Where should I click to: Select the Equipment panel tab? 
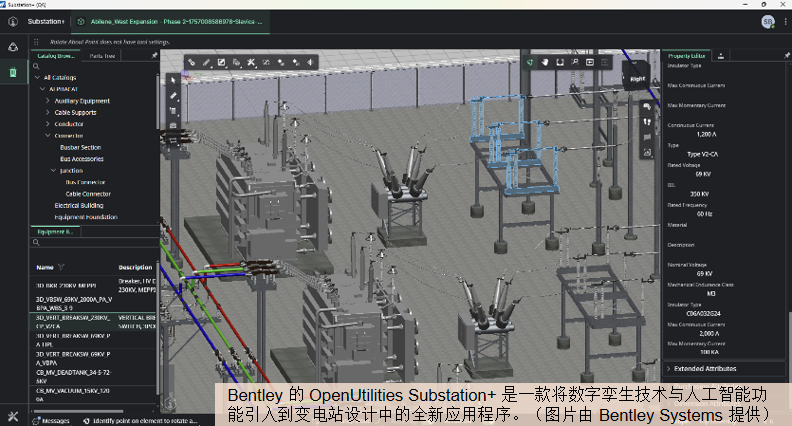click(56, 232)
